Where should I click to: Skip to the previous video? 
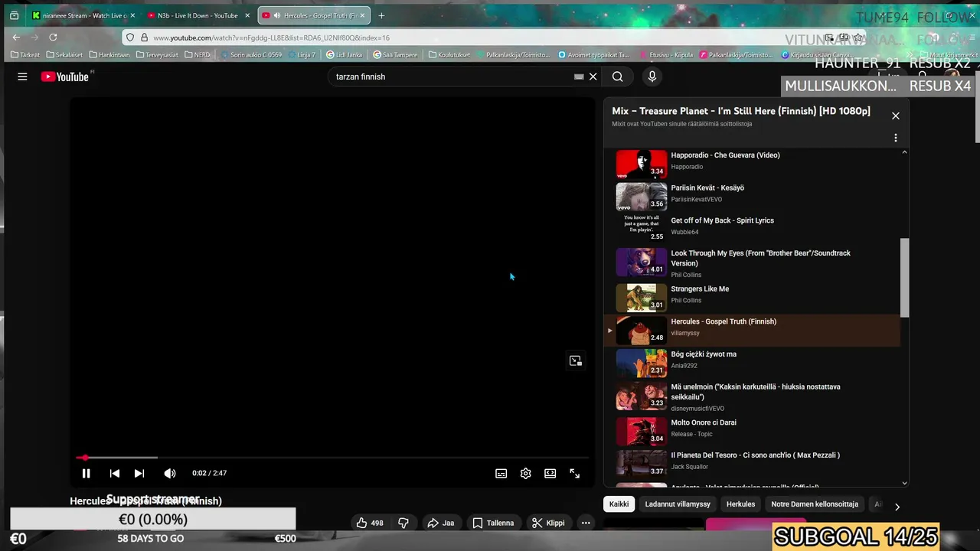[x=114, y=473]
